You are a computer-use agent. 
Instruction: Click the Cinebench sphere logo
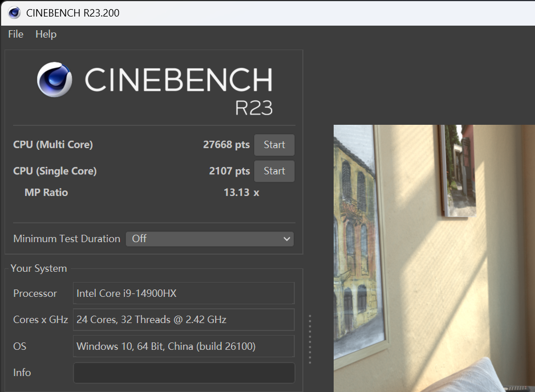(x=55, y=79)
